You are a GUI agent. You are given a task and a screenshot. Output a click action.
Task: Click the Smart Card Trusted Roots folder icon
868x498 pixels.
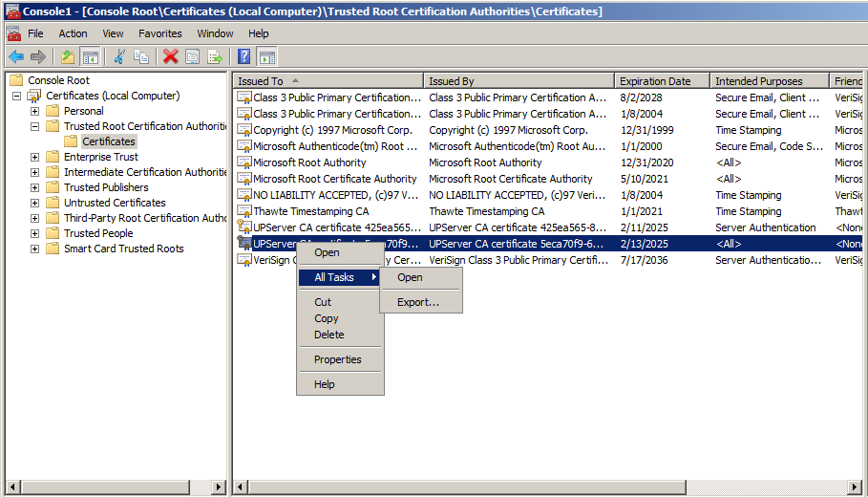pyautogui.click(x=53, y=249)
